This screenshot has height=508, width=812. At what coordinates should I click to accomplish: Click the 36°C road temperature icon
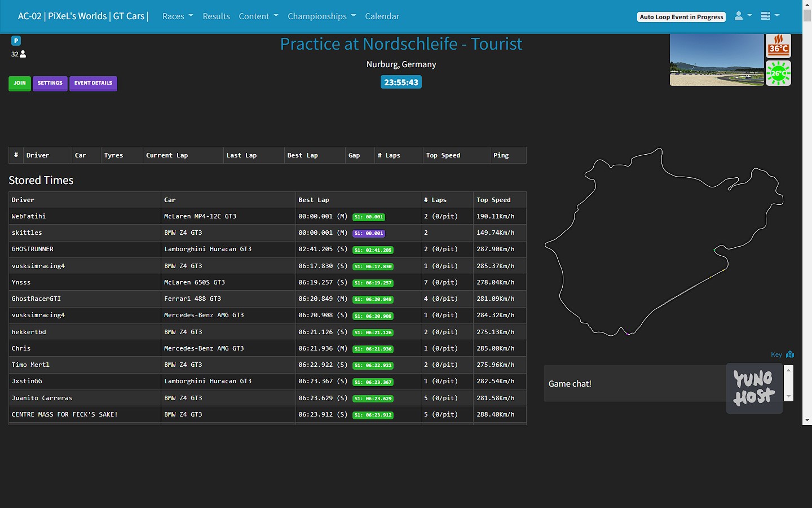778,45
